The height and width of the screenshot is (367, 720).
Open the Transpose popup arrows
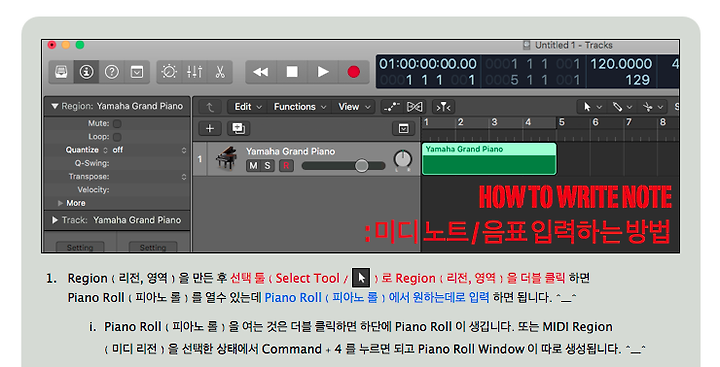(184, 177)
